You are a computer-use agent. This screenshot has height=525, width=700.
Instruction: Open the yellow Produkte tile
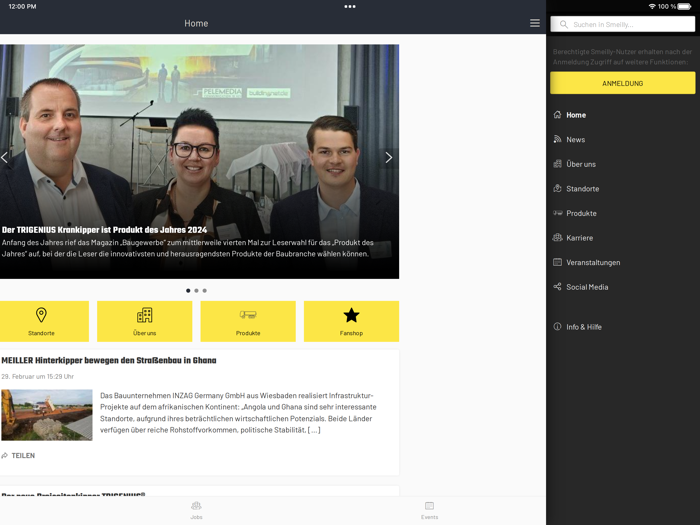pos(248,321)
